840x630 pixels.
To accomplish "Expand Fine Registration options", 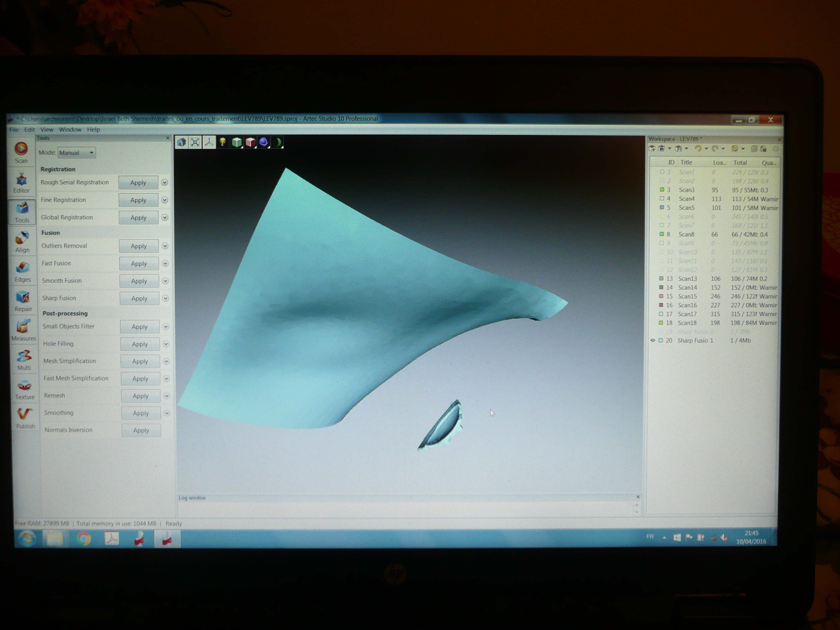I will tap(165, 200).
